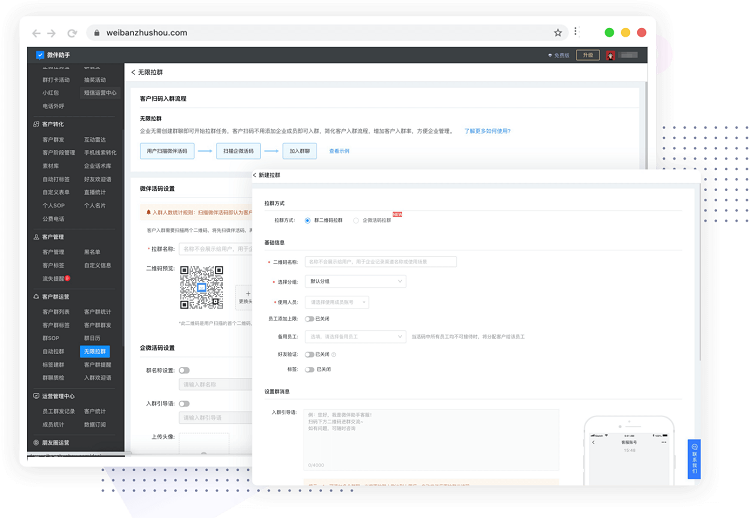Open the 选择分组 dropdown showing 默认分组
750x518 pixels.
(355, 281)
